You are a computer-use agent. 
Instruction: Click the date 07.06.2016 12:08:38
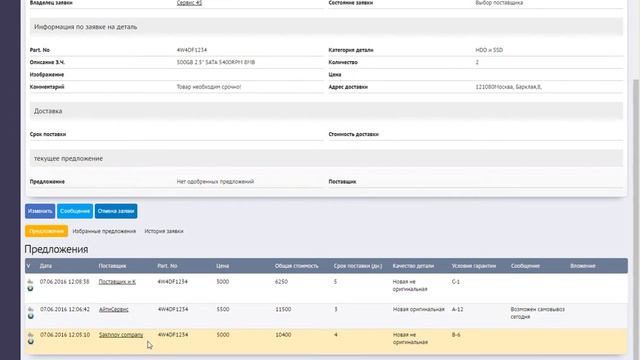[x=64, y=282]
